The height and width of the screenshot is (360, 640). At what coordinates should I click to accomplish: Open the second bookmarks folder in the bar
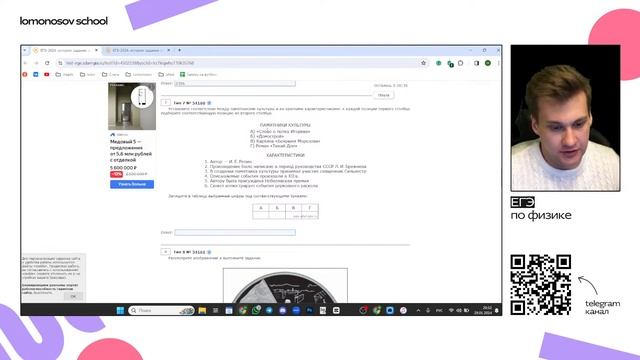point(87,74)
